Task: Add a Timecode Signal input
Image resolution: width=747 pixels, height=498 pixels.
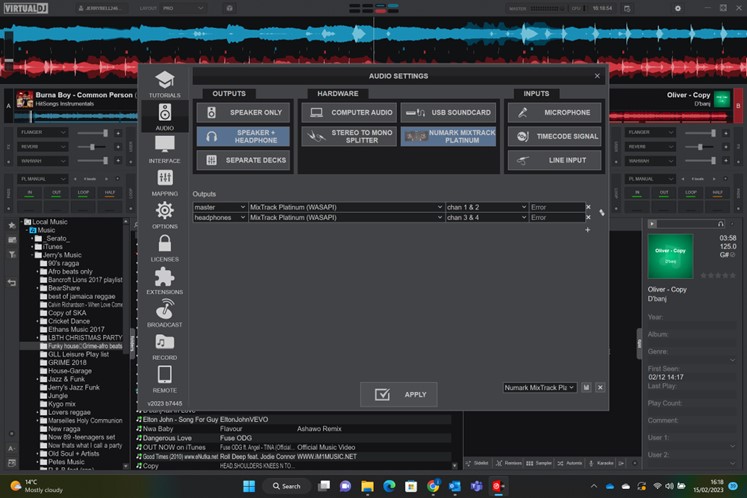Action: [x=555, y=136]
